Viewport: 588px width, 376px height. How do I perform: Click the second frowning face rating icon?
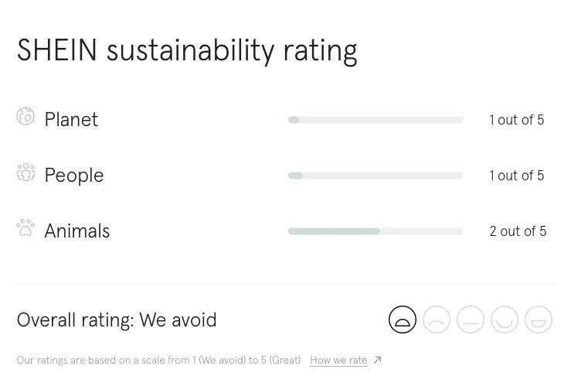[x=437, y=320]
